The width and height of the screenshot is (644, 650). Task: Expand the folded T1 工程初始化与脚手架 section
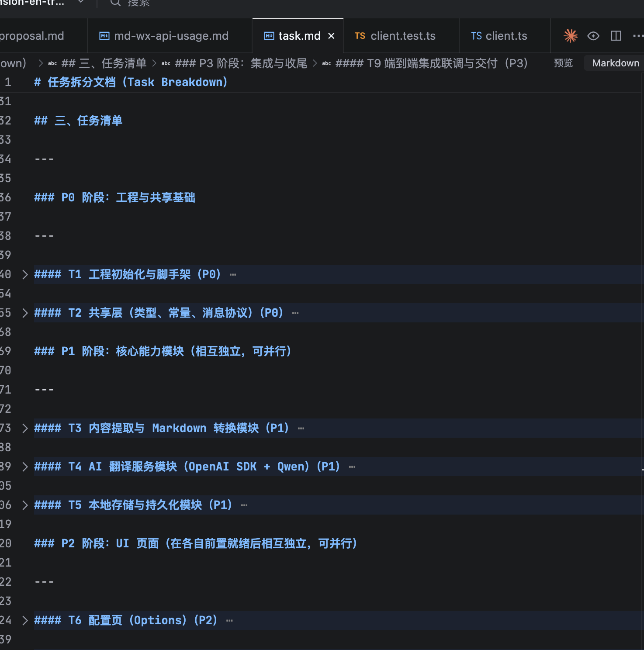tap(25, 274)
